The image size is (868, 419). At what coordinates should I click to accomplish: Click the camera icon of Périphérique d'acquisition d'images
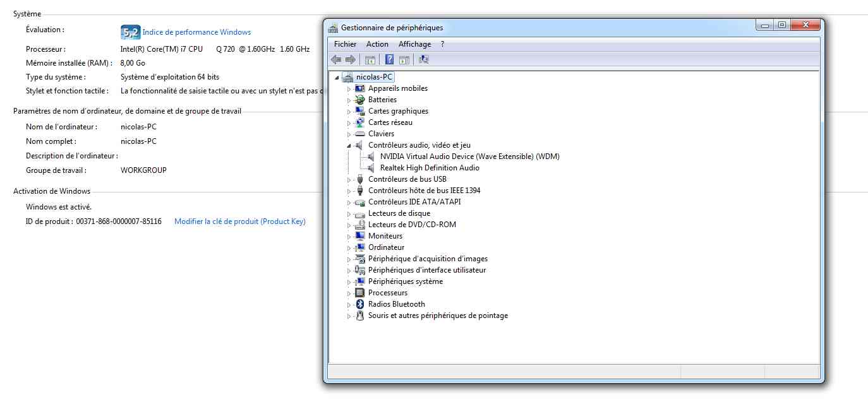(x=360, y=259)
